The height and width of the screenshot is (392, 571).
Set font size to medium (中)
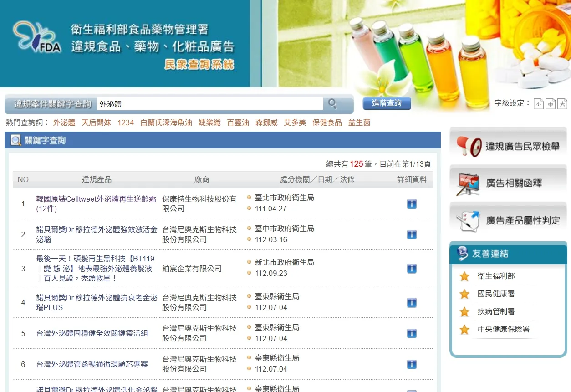tap(551, 104)
